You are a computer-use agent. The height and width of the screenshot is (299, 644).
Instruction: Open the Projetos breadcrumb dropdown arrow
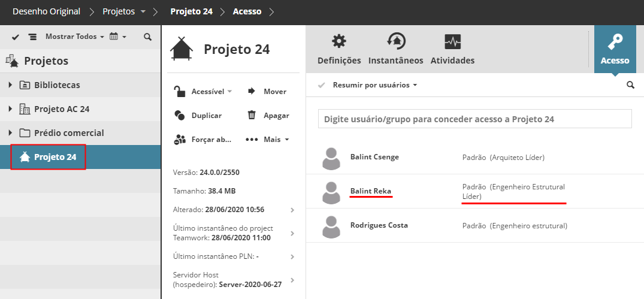pos(143,12)
